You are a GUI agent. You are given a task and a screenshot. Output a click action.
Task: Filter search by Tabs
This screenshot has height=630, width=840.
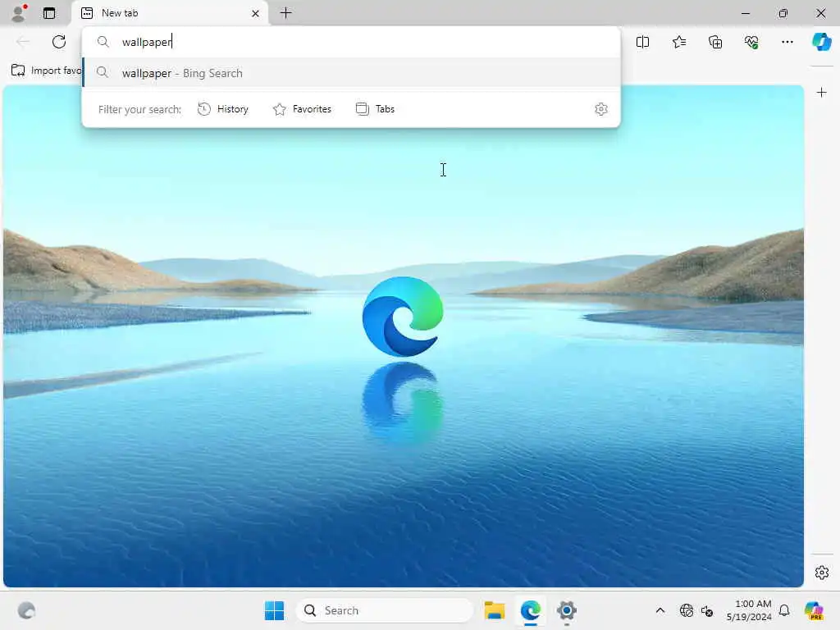click(x=375, y=109)
